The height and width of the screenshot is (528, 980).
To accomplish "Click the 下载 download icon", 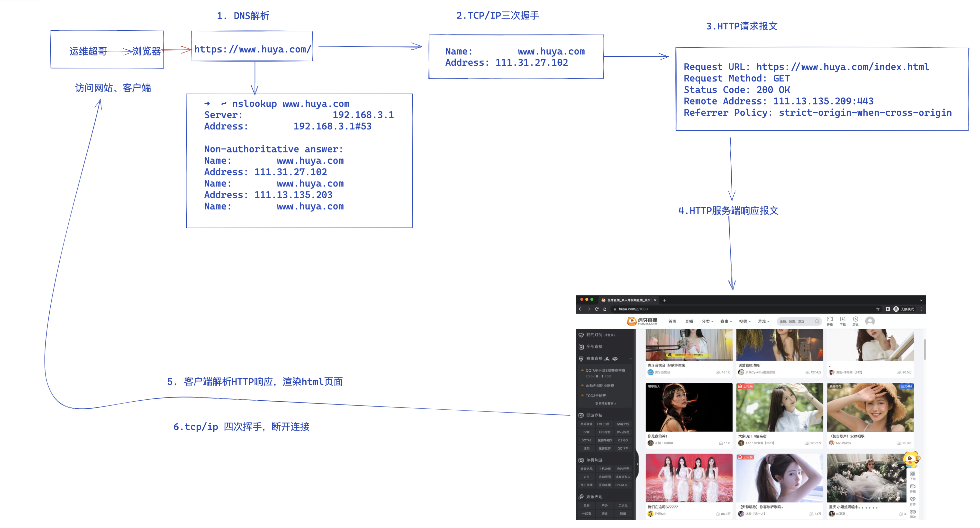I will [843, 320].
